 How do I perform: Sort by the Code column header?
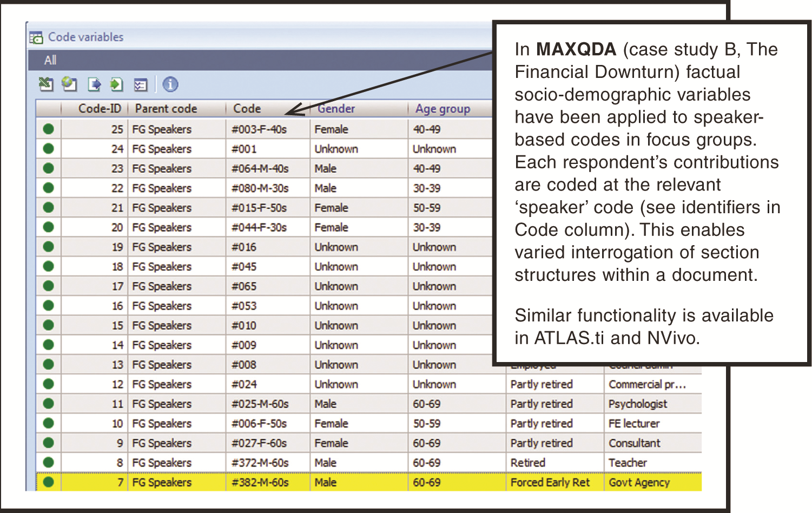tap(268, 109)
